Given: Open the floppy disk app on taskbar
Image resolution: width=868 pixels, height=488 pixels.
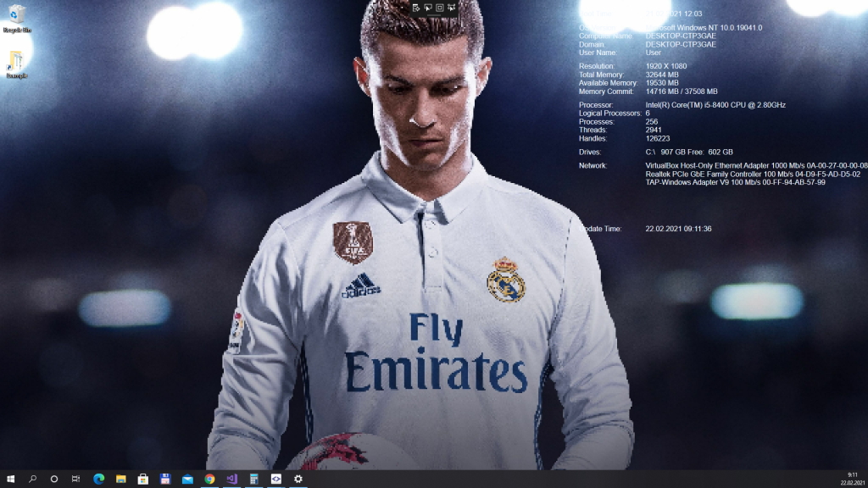Looking at the screenshot, I should tap(165, 480).
